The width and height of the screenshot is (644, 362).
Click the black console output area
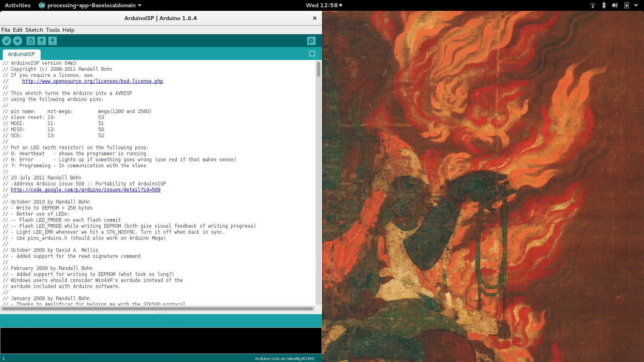161,341
